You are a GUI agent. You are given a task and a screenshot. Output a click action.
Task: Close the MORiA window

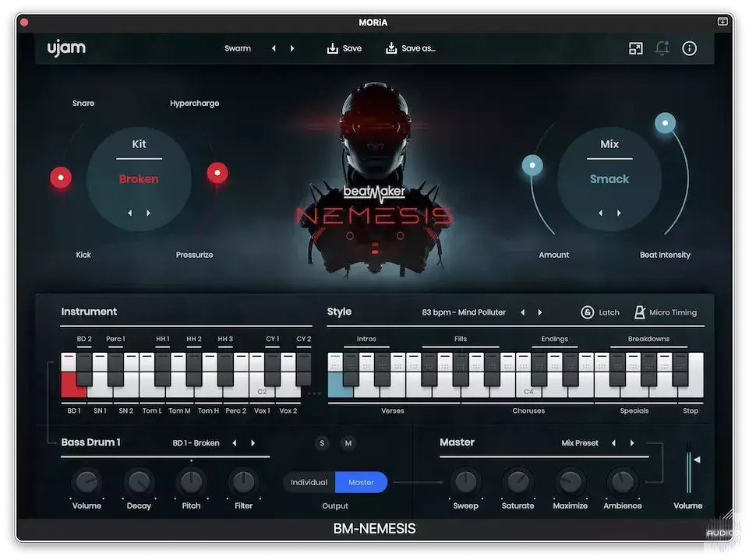tap(24, 22)
